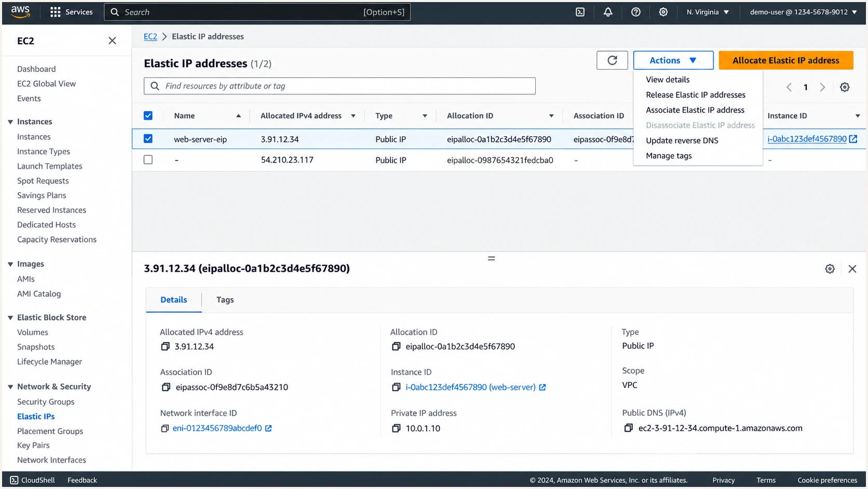Open the N. Virginia region selector
868x489 pixels.
click(x=708, y=12)
